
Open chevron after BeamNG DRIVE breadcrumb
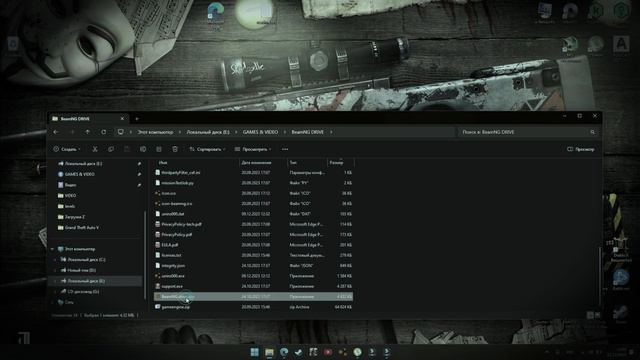331,132
